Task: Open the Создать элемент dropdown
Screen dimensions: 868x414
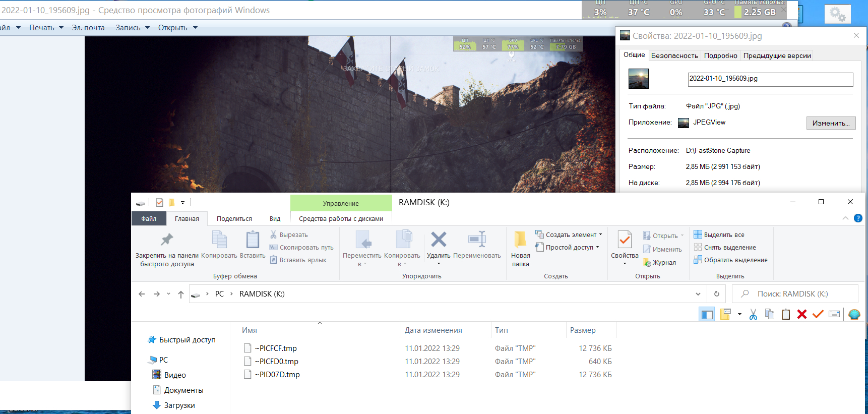Action: 600,234
